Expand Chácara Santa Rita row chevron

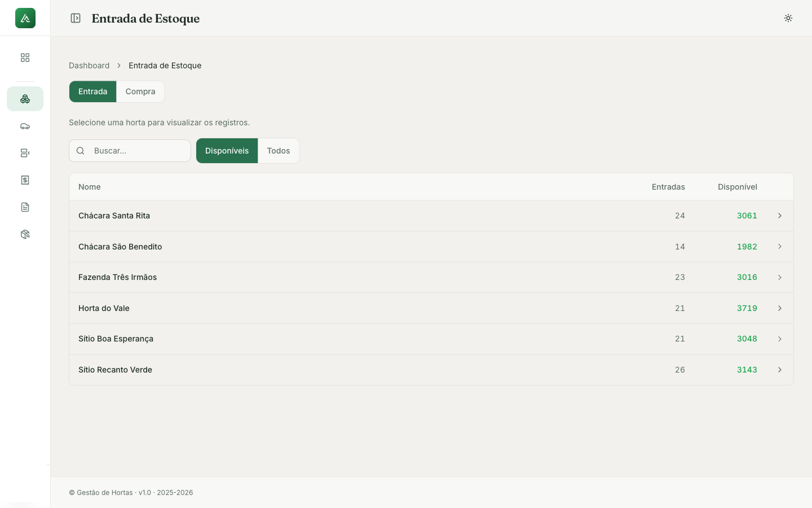point(780,216)
